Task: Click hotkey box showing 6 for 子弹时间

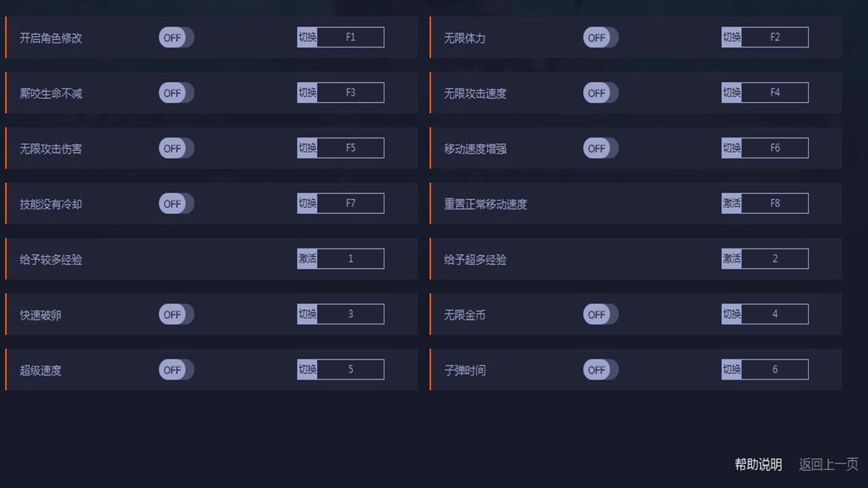Action: coord(775,370)
